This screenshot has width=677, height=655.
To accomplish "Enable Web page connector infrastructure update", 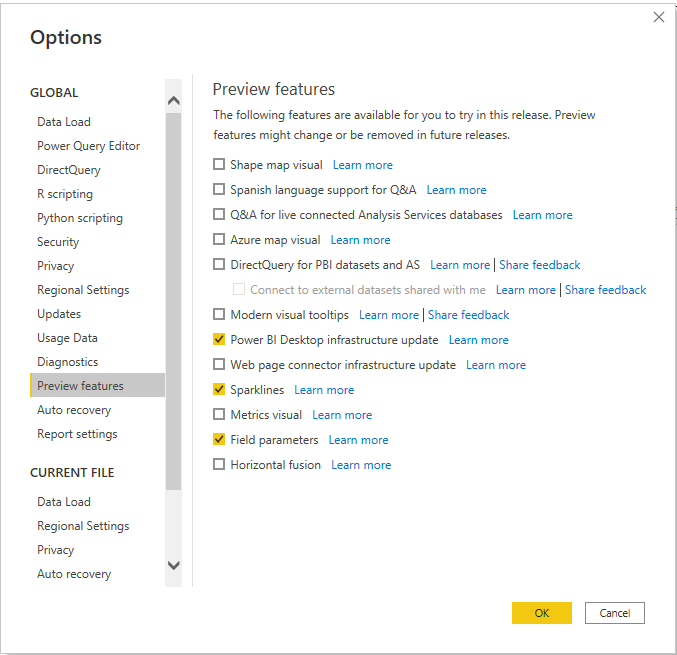I will 219,364.
